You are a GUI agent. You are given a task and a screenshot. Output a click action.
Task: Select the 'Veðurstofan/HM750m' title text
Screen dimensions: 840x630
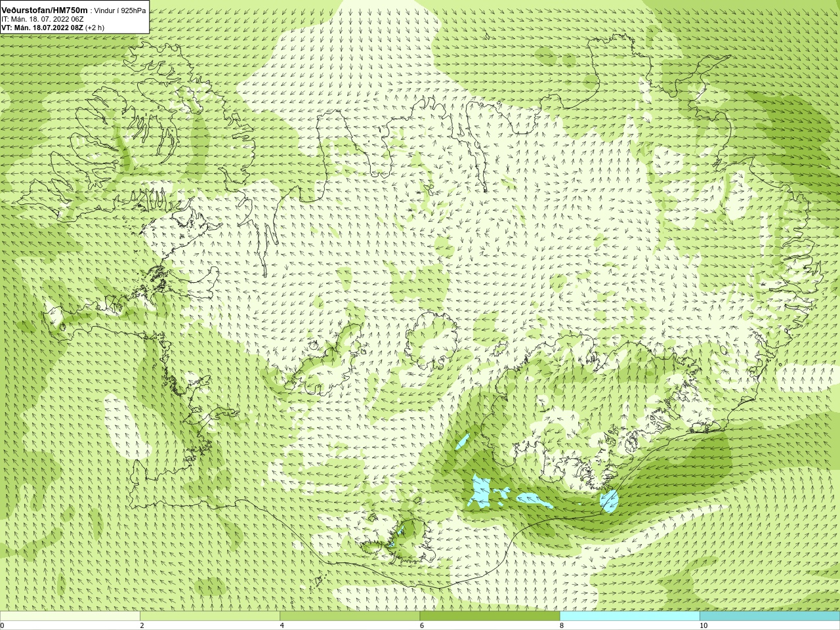45,10
